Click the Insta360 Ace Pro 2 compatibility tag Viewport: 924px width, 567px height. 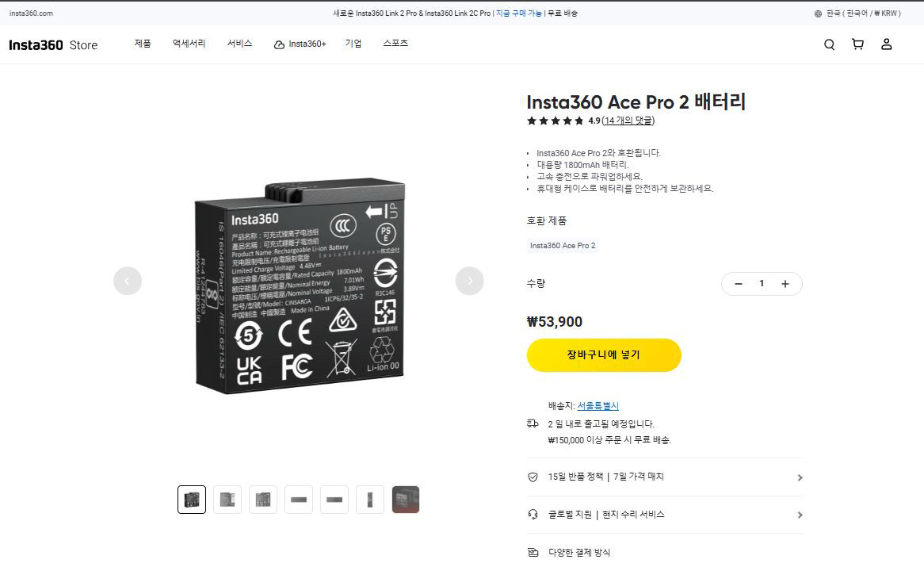click(562, 246)
